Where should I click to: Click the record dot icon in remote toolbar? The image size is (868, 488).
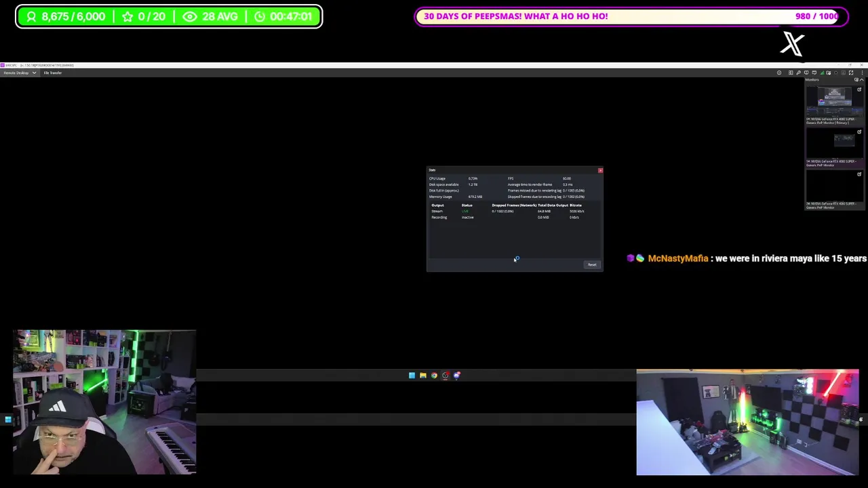(836, 73)
